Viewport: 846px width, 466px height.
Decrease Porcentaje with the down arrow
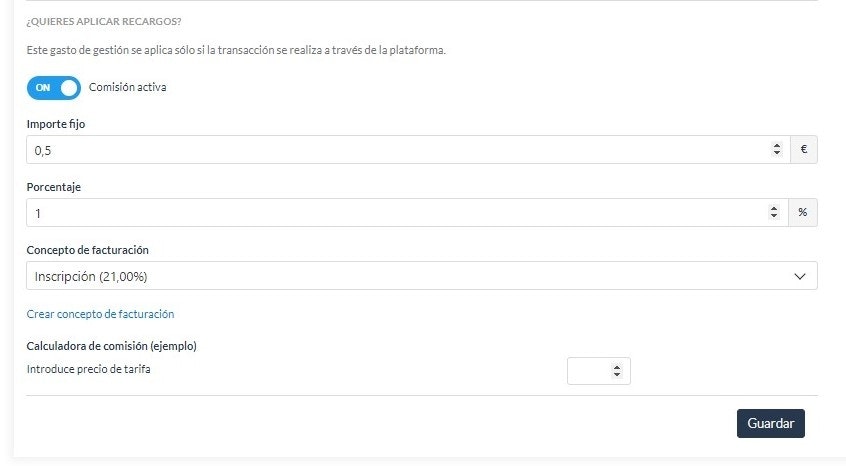[x=774, y=216]
